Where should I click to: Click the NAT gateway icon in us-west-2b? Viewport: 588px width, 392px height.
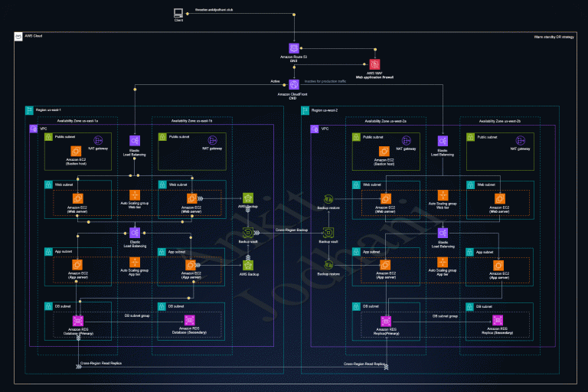[x=520, y=141]
